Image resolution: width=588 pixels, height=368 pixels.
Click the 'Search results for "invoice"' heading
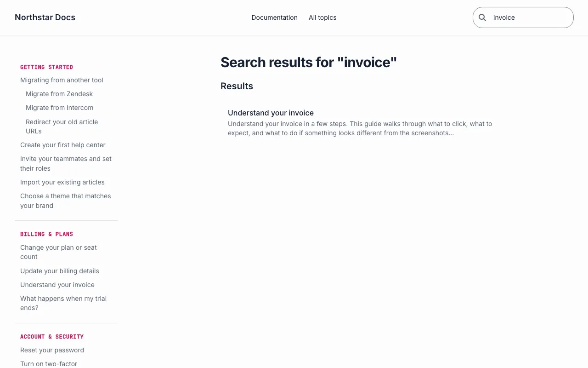point(309,62)
